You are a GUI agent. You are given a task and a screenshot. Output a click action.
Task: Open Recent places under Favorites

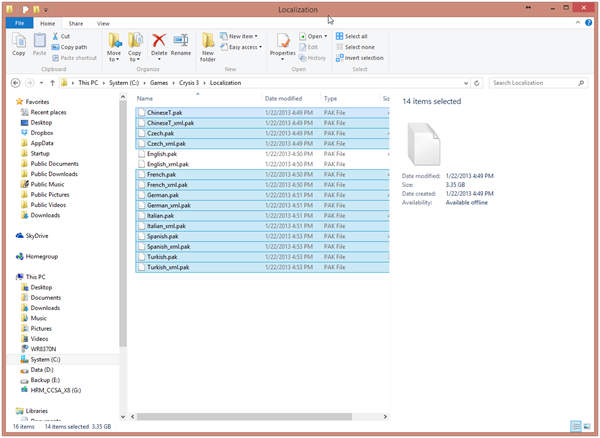pyautogui.click(x=44, y=112)
